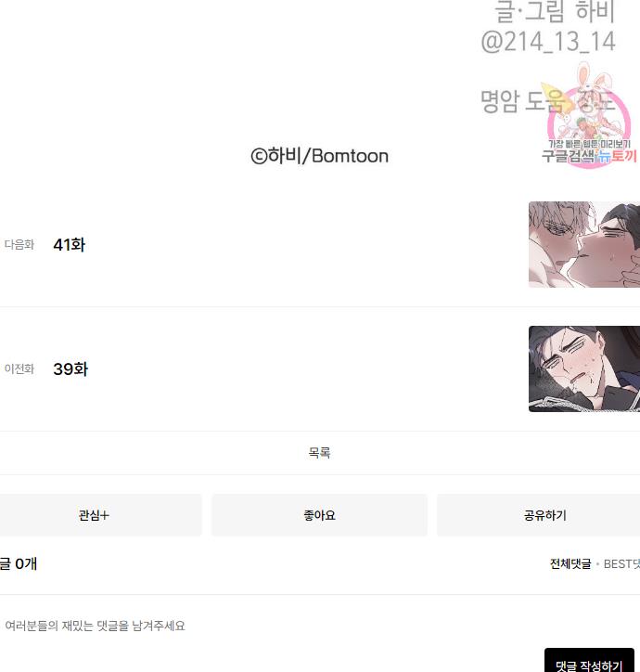Click the 41화 episode thumbnail
640x672 pixels.
click(584, 244)
